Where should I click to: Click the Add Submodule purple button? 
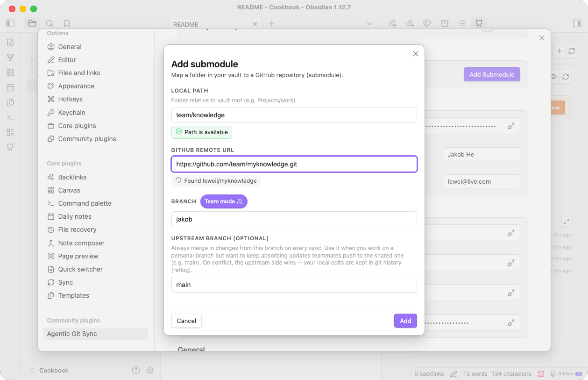492,74
